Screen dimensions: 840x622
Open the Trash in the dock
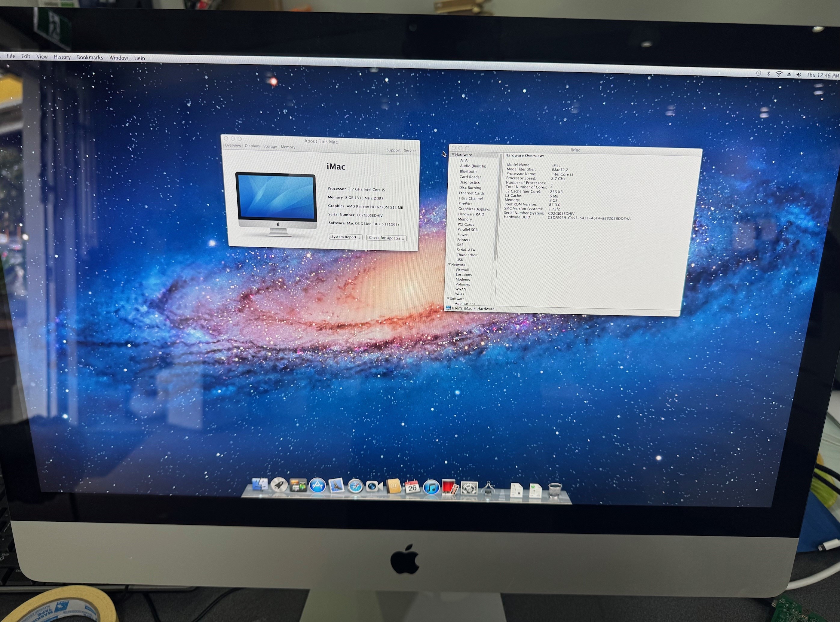(555, 490)
